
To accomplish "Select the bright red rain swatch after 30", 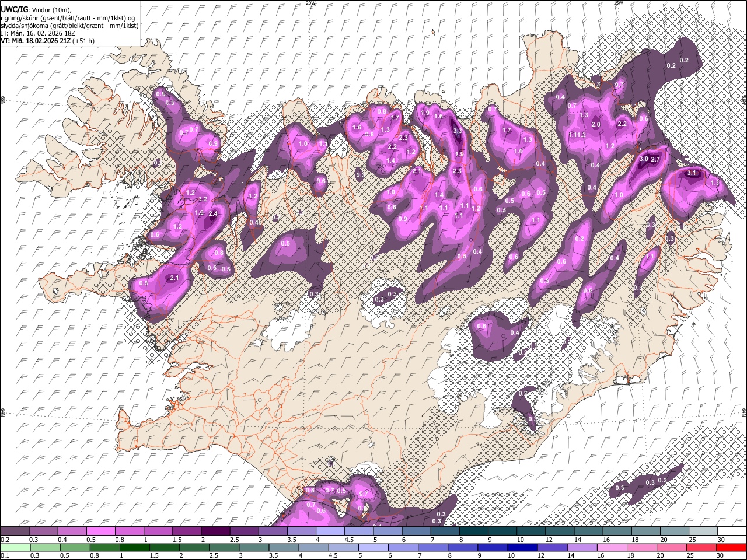I will pos(732,547).
